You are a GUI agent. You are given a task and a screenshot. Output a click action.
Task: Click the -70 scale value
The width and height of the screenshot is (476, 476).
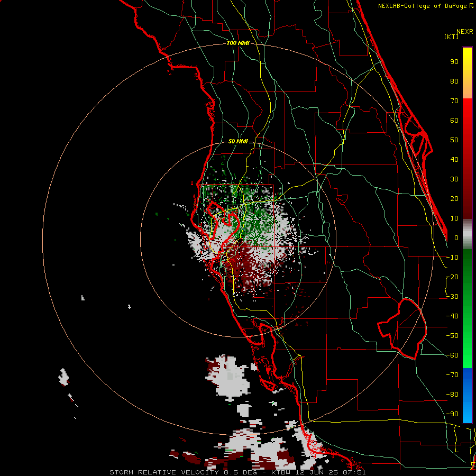click(452, 375)
